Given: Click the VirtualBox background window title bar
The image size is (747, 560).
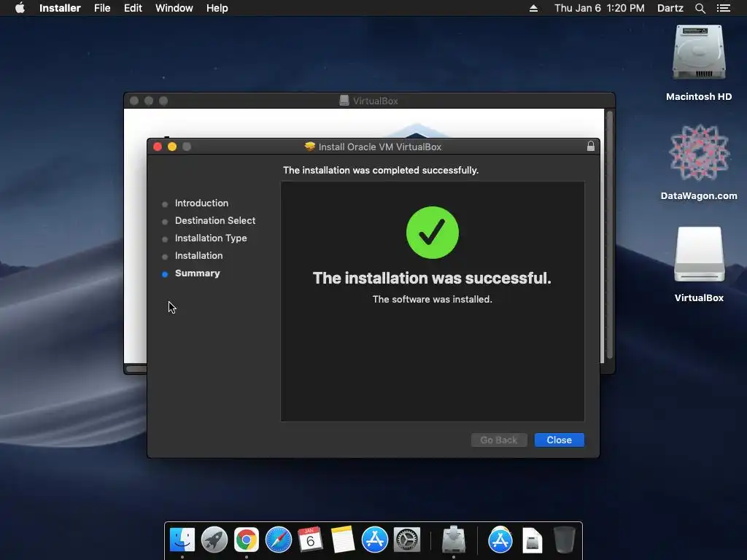Looking at the screenshot, I should [x=369, y=101].
